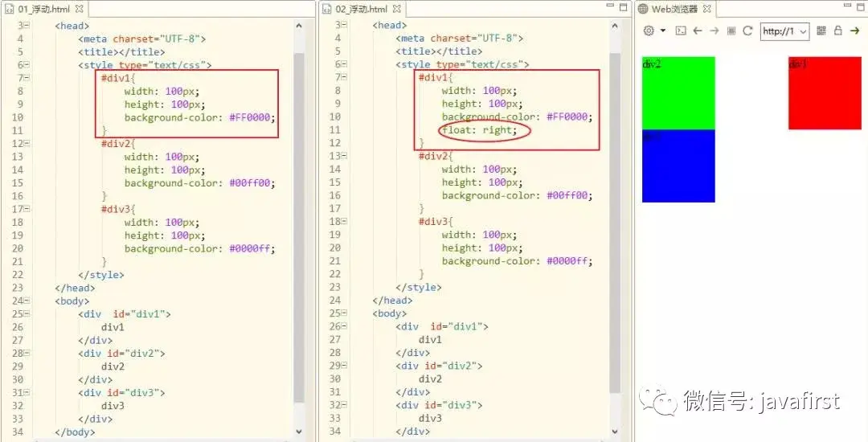This screenshot has width=868, height=442.
Task: Click the vertical scrollbar thumb in 02_浮动.html editor
Action: [615, 223]
